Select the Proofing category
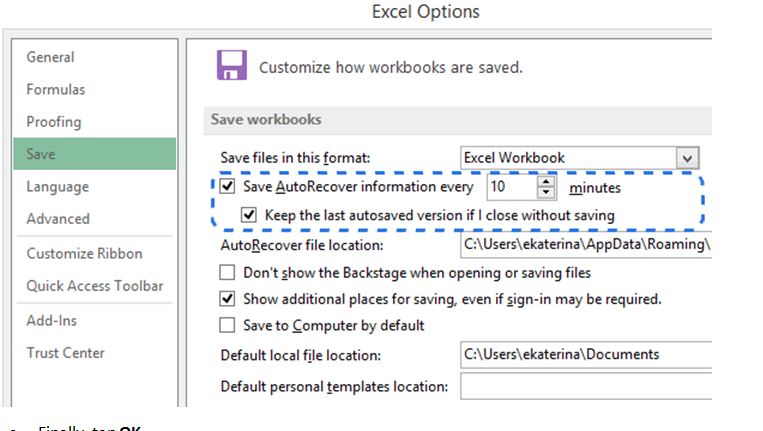The height and width of the screenshot is (431, 763). point(54,122)
